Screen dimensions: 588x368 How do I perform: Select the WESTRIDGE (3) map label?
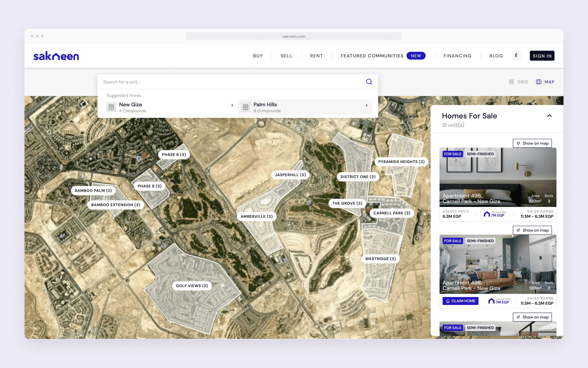(381, 259)
